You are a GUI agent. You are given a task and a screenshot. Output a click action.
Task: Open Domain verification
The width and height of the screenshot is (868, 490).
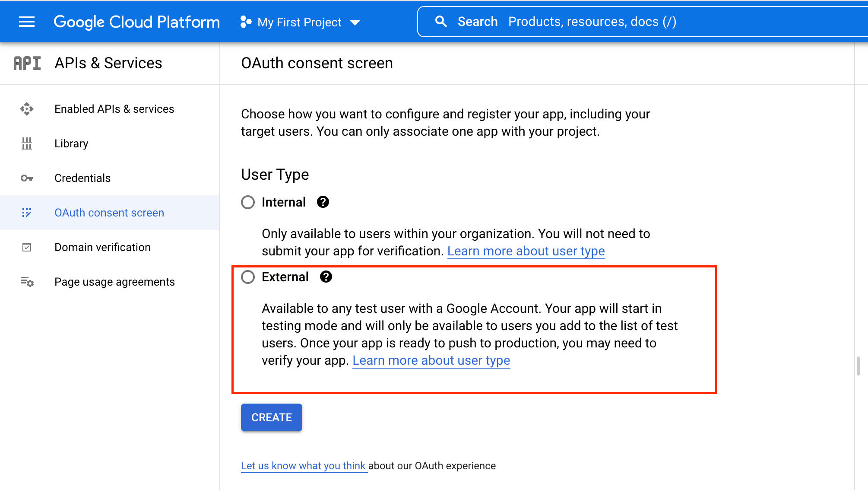point(110,247)
